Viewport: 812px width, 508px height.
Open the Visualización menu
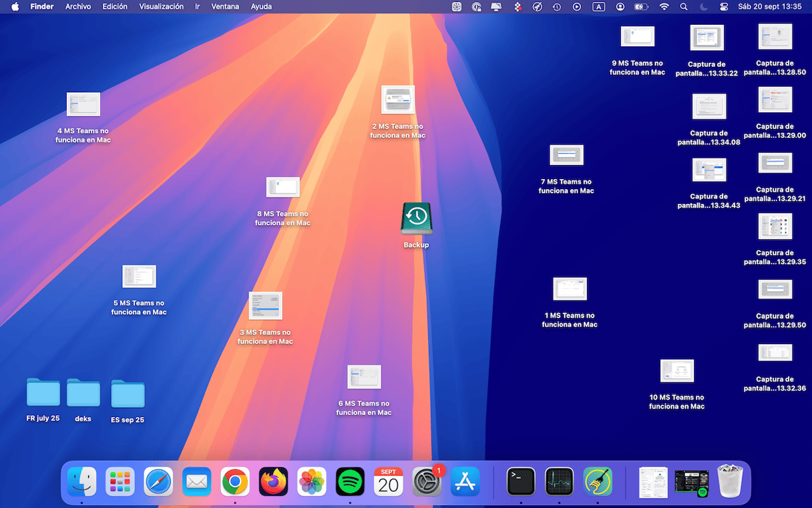tap(161, 7)
